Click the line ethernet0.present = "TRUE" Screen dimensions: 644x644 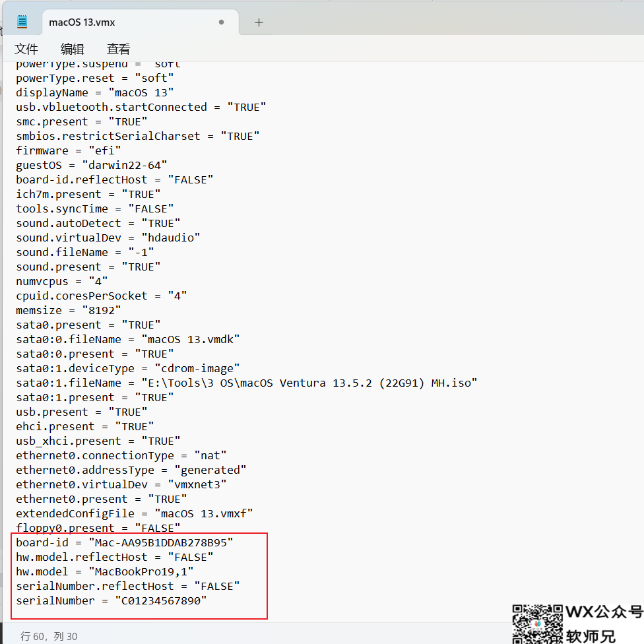102,499
